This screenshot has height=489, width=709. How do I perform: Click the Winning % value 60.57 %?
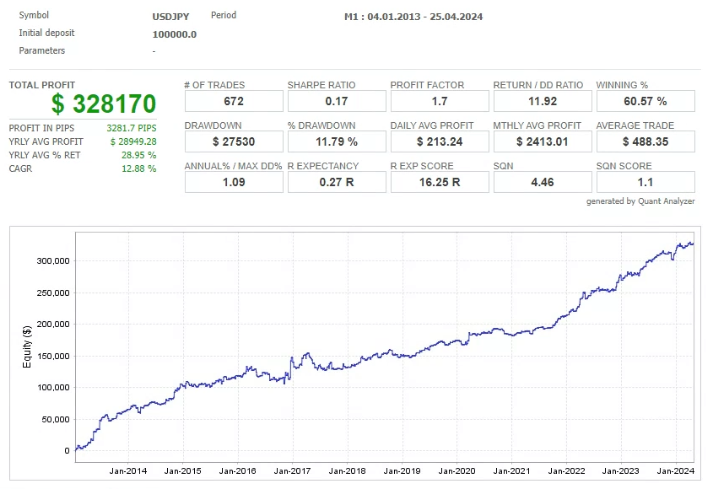click(x=645, y=101)
